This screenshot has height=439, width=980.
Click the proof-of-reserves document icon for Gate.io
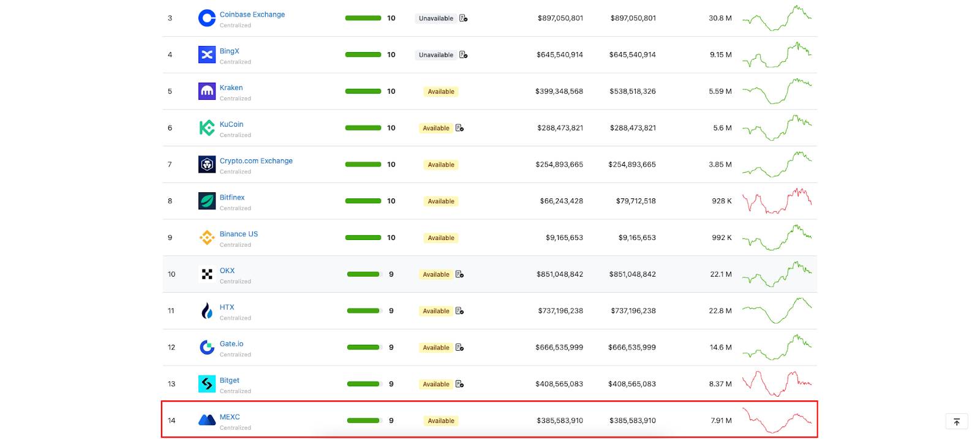[x=459, y=347]
